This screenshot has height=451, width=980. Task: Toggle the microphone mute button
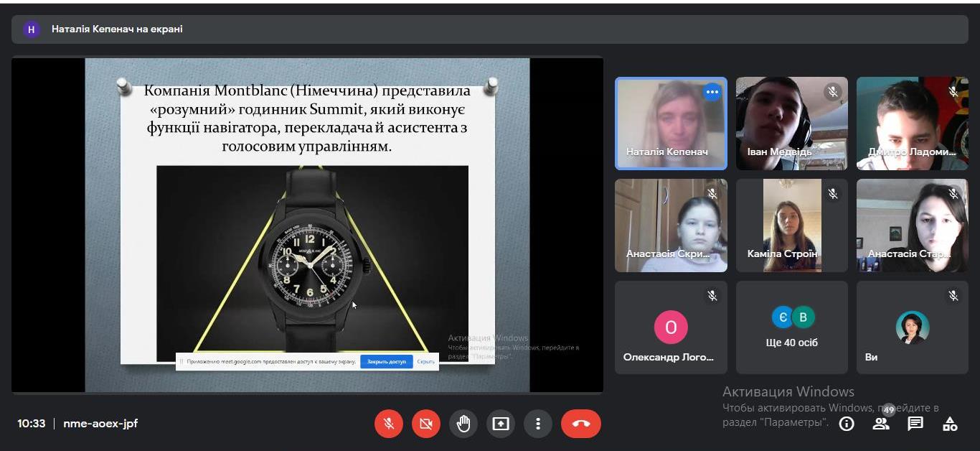tap(389, 424)
